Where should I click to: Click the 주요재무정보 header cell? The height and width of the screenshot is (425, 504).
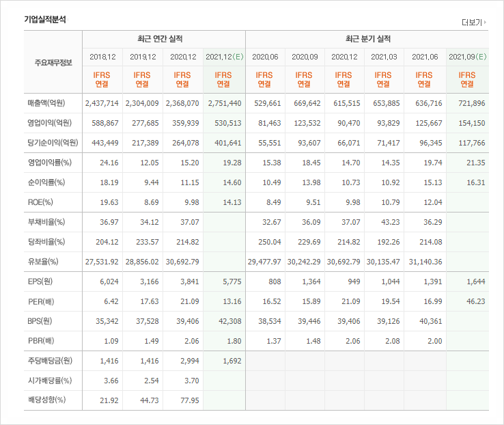(53, 62)
